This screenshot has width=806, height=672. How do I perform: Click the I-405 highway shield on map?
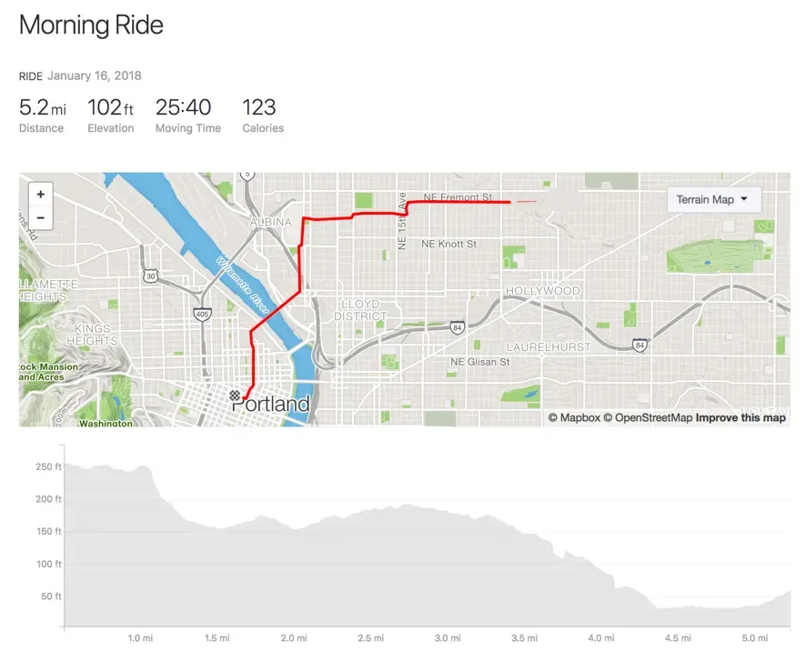pos(201,314)
